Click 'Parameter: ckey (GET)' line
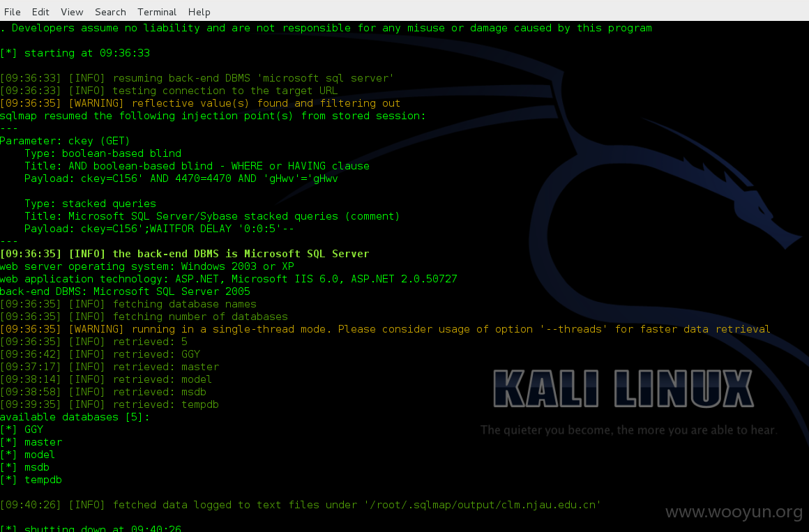The height and width of the screenshot is (532, 809). 65,141
